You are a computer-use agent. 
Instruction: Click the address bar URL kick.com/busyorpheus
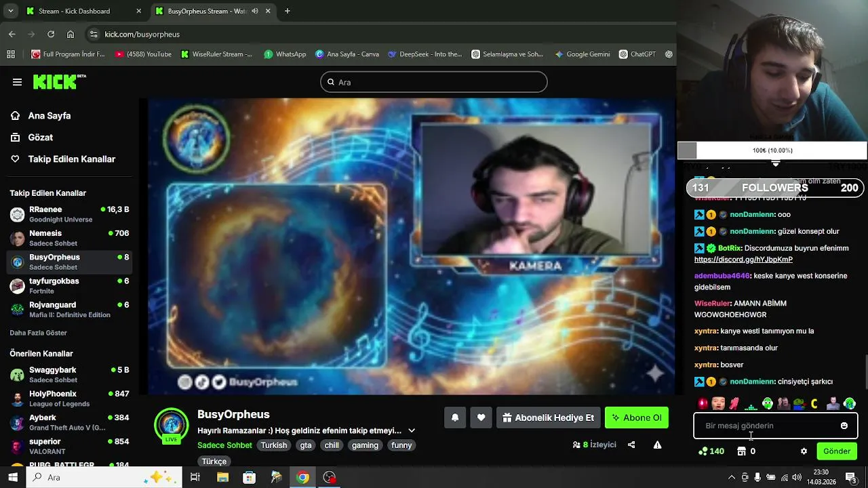(x=142, y=34)
